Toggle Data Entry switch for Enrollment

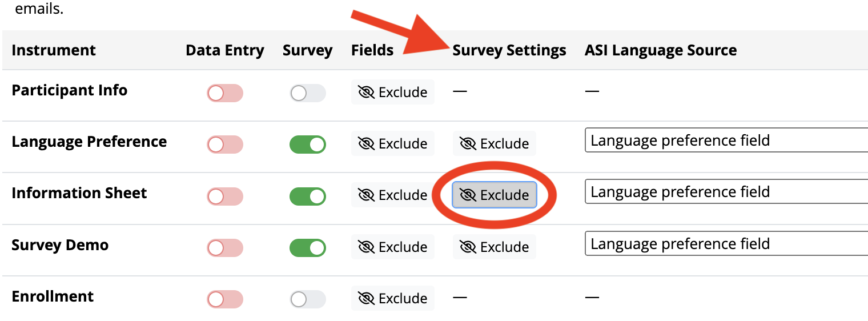coord(225,299)
